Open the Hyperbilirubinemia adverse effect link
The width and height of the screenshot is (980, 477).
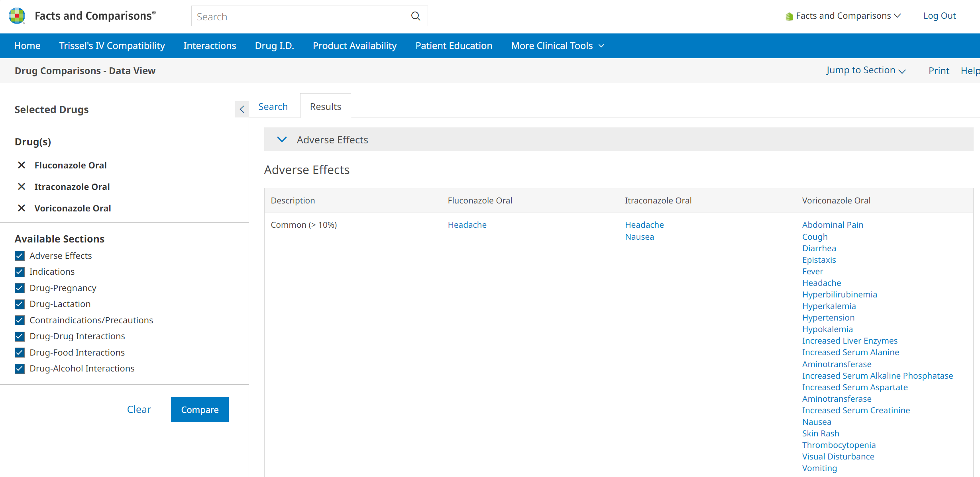click(x=839, y=295)
